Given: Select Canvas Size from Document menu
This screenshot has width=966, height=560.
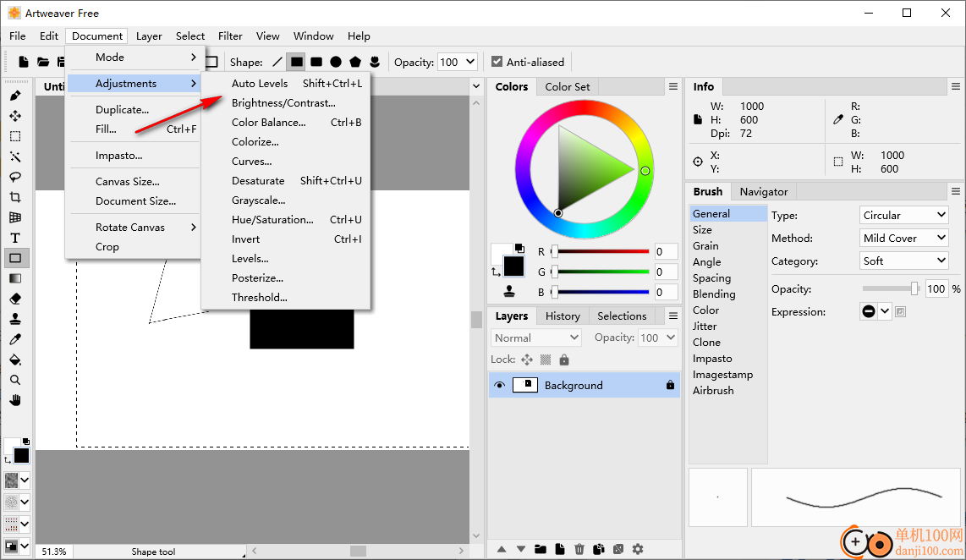Looking at the screenshot, I should pos(128,181).
